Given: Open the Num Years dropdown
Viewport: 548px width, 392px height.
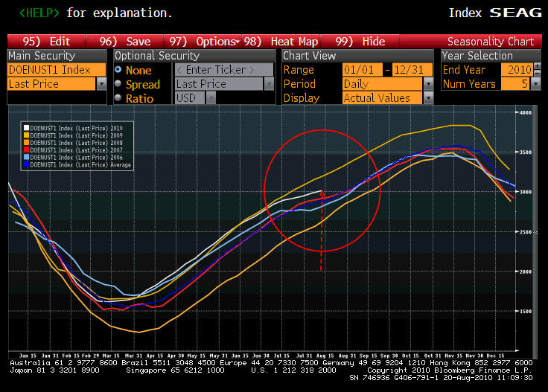Looking at the screenshot, I should [x=535, y=84].
